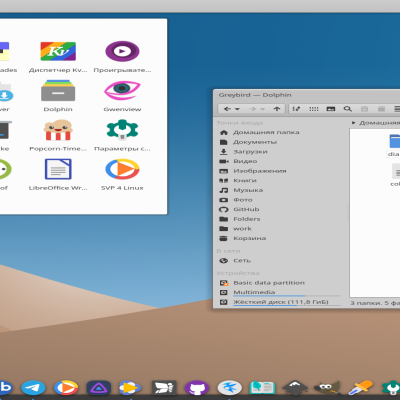
Task: Launch the blue bird icon in the dock
Action: click(x=230, y=388)
